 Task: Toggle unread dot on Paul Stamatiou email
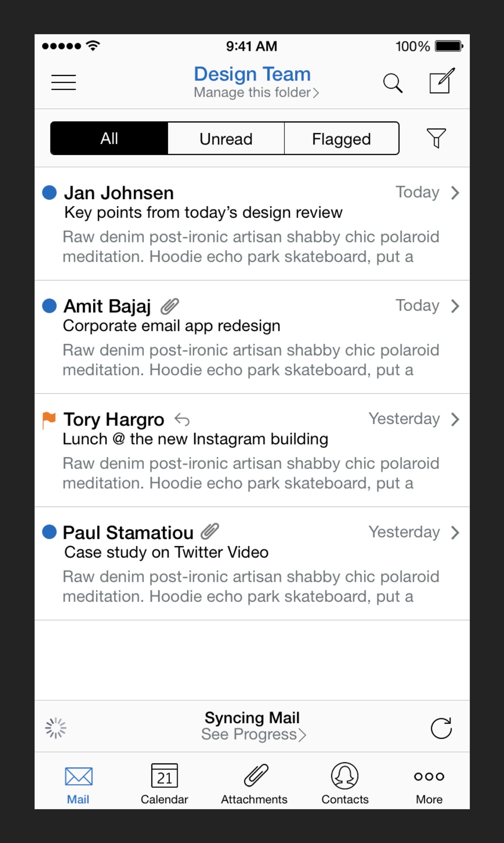[x=49, y=532]
